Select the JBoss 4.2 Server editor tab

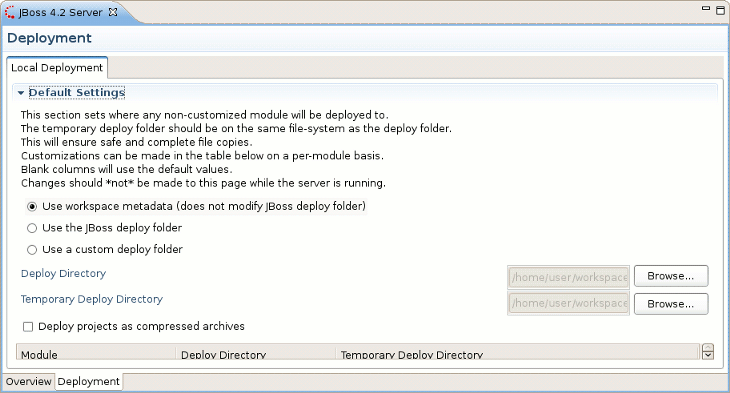pos(60,13)
